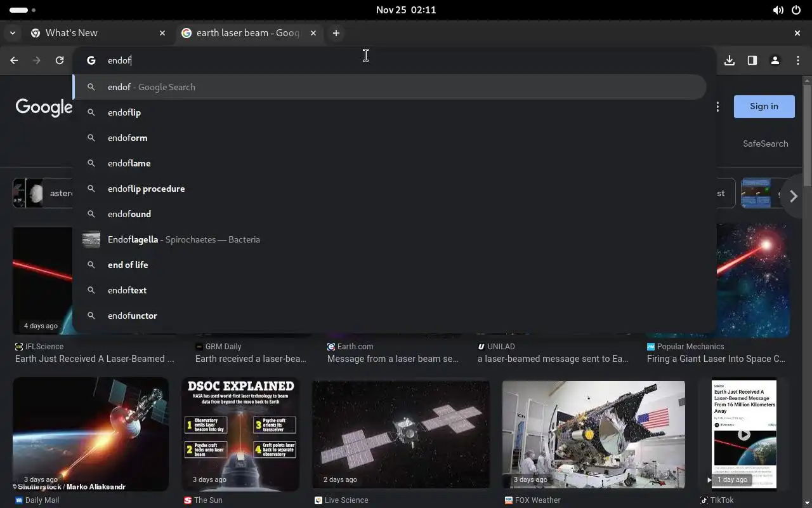Select Endoflagella Spirochaetes Bacteria suggestion

point(390,239)
